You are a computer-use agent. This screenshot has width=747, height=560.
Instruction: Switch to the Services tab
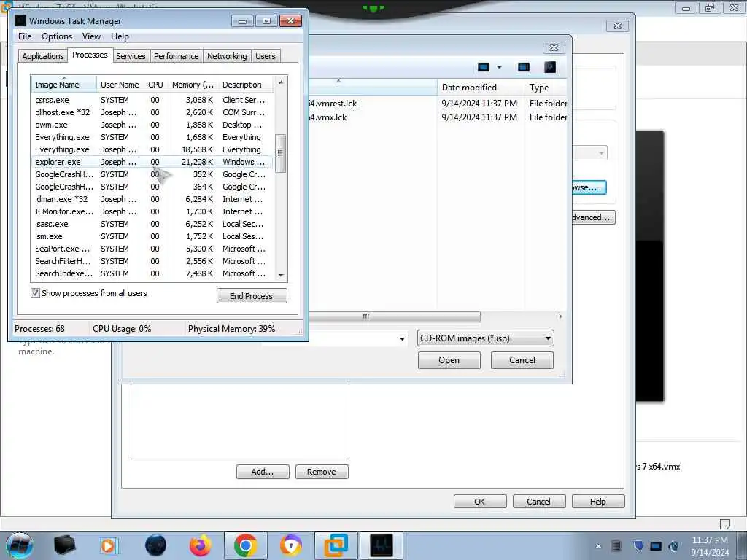coord(131,56)
